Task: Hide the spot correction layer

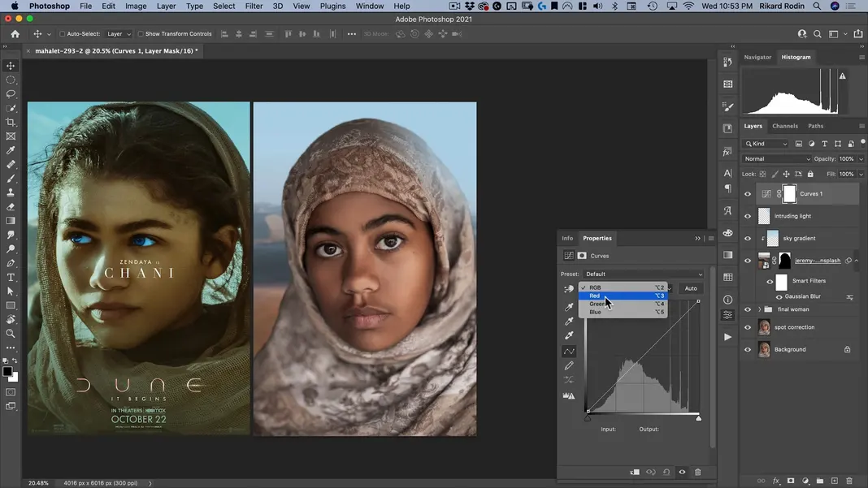Action: click(x=748, y=327)
